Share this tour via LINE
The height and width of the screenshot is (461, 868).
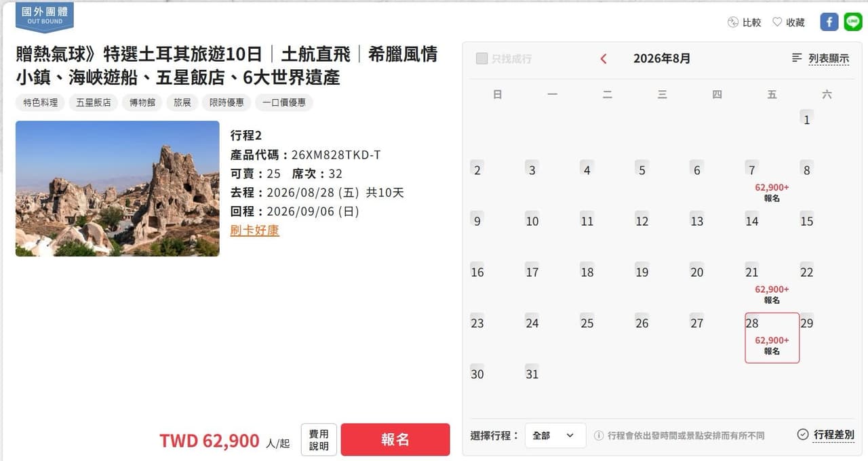[x=853, y=22]
